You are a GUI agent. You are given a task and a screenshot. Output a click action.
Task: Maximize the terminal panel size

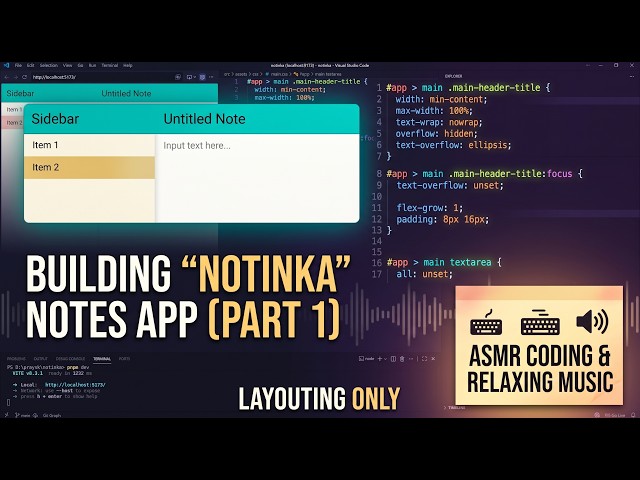424,359
